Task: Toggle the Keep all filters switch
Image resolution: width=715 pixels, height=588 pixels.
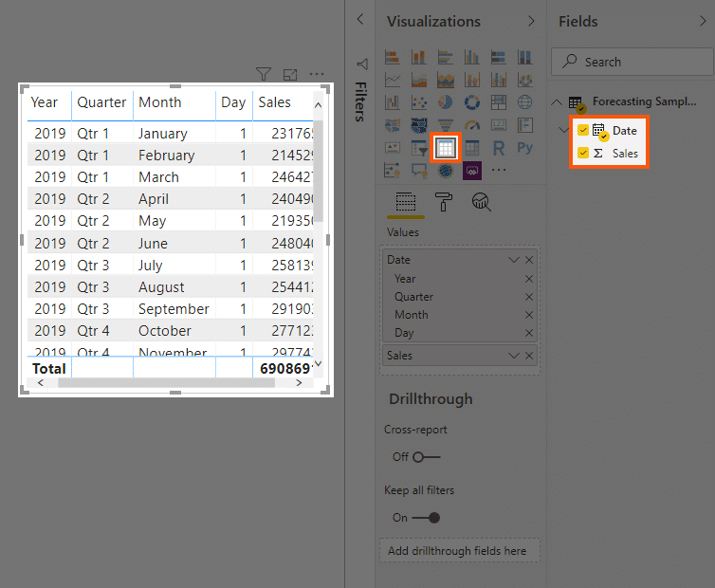Action: click(x=426, y=518)
